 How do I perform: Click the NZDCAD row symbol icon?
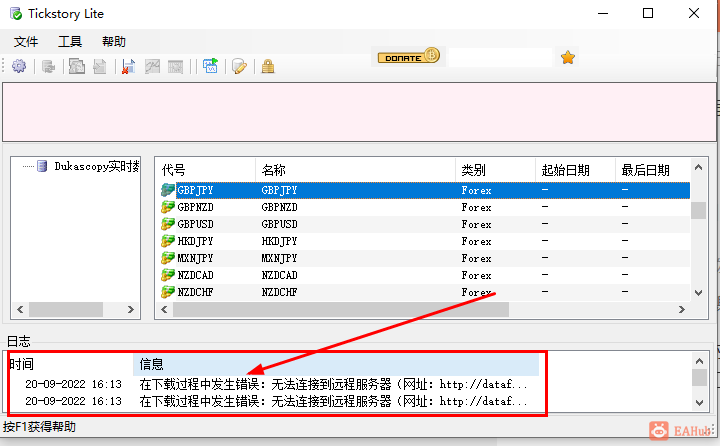click(168, 275)
